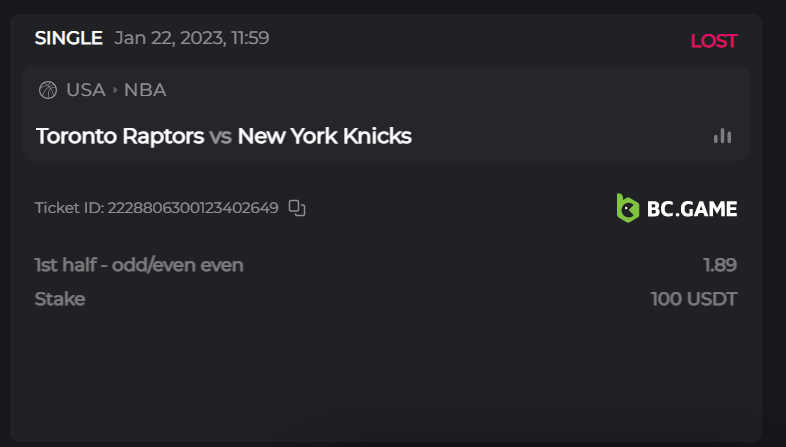Viewport: 786px width, 447px height.
Task: Click the BC.GAME wordmark text
Action: tap(692, 208)
